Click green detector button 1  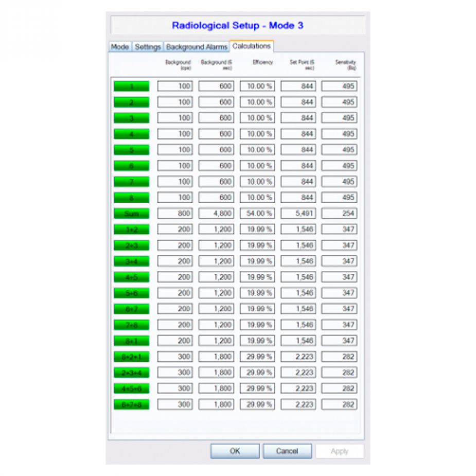tap(131, 86)
